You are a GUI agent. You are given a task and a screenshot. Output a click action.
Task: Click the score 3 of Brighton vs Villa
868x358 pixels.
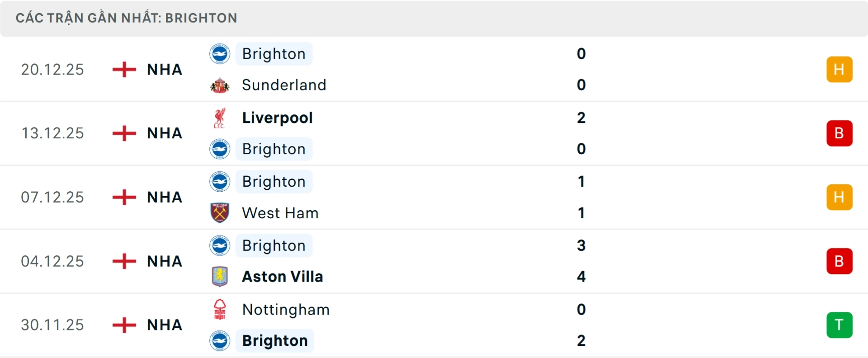(581, 246)
